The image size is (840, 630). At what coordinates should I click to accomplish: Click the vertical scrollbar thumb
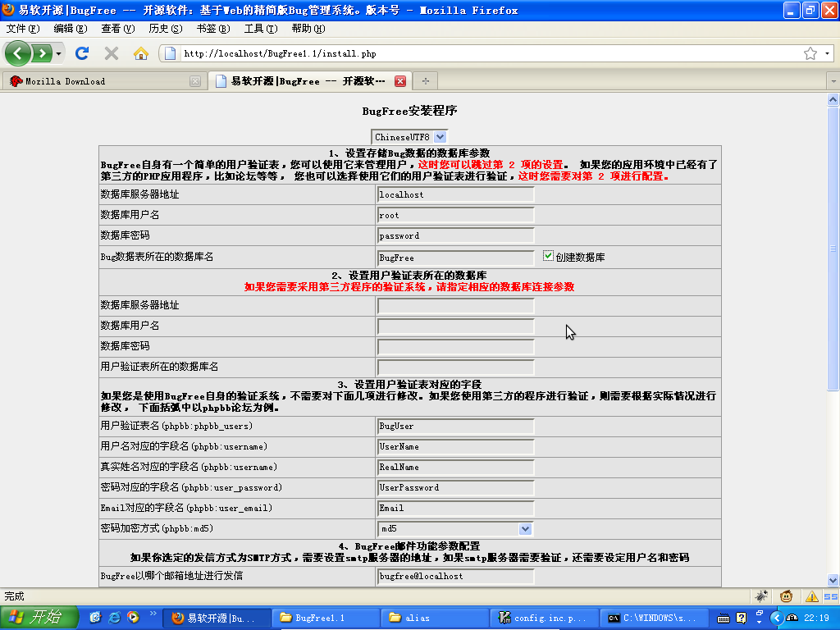833,249
